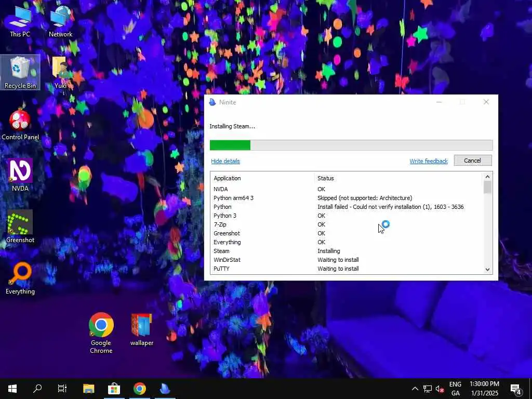
Task: Click the Application column header
Action: pos(228,178)
